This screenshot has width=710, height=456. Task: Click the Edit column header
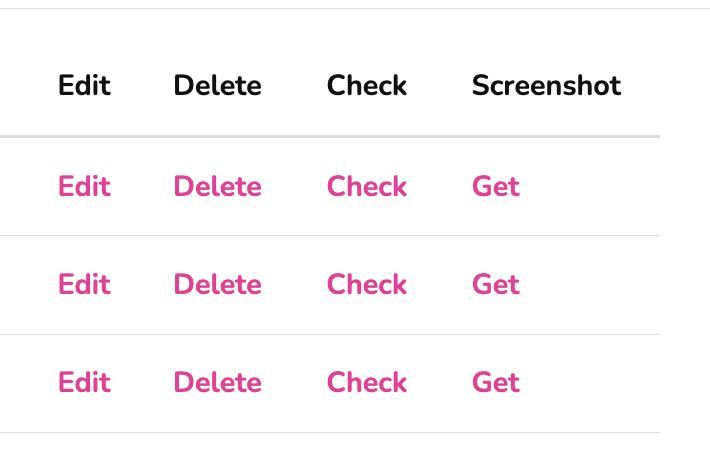84,86
